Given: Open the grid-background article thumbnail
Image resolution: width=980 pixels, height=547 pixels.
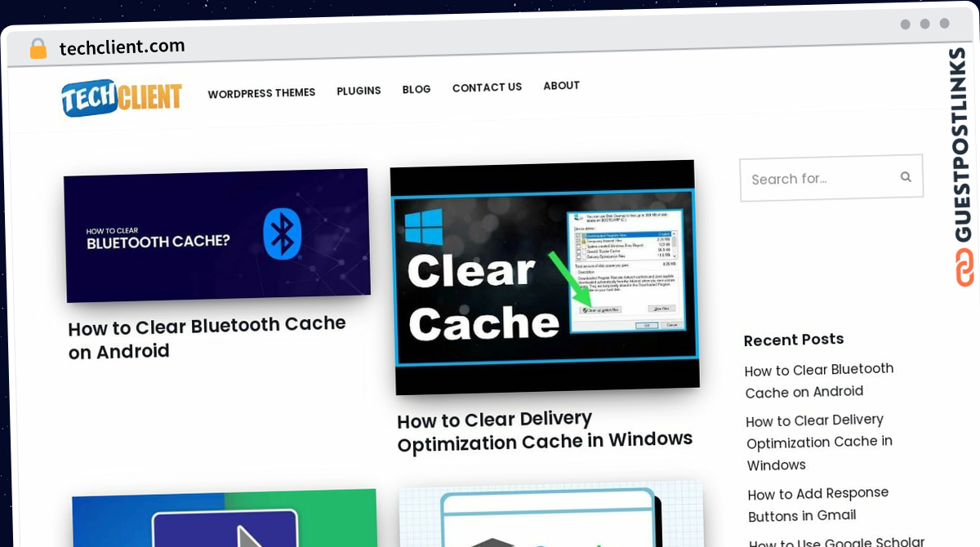Looking at the screenshot, I should 552,514.
